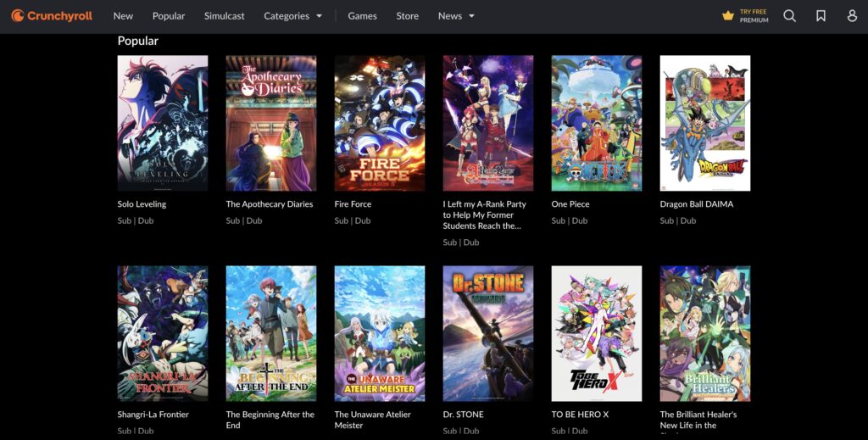Open the Solo Leveling poster
Viewport: 868px width, 440px height.
(163, 123)
